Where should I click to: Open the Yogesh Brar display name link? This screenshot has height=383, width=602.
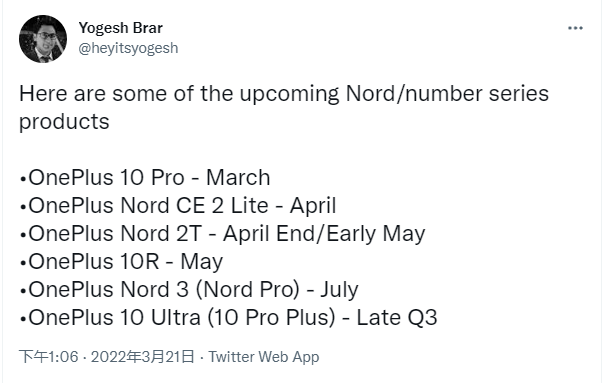point(121,28)
